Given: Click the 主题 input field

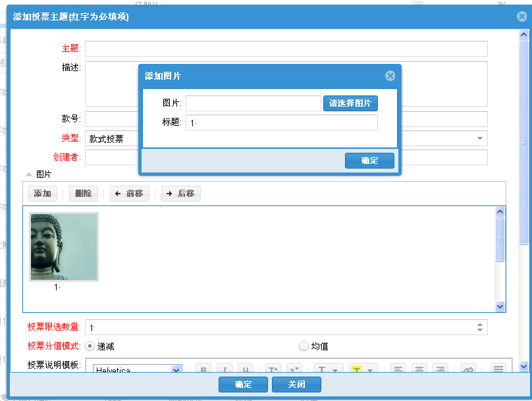Looking at the screenshot, I should [x=286, y=49].
